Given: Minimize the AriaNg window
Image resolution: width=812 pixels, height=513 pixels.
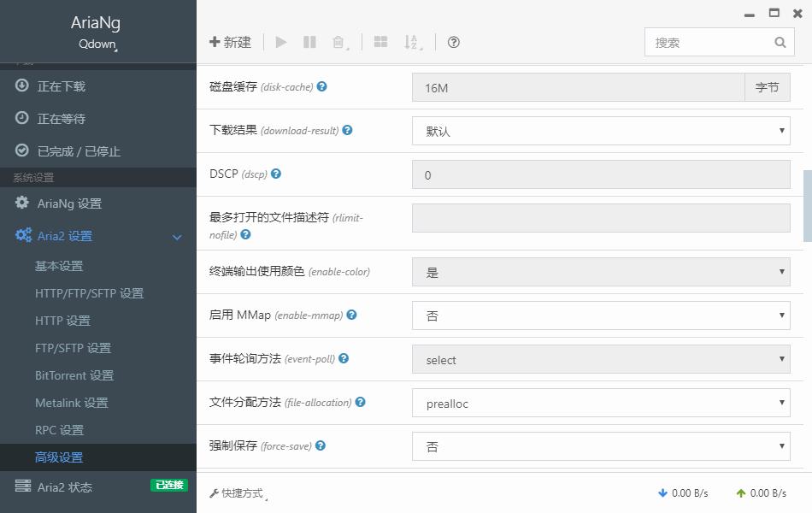Looking at the screenshot, I should coord(750,15).
